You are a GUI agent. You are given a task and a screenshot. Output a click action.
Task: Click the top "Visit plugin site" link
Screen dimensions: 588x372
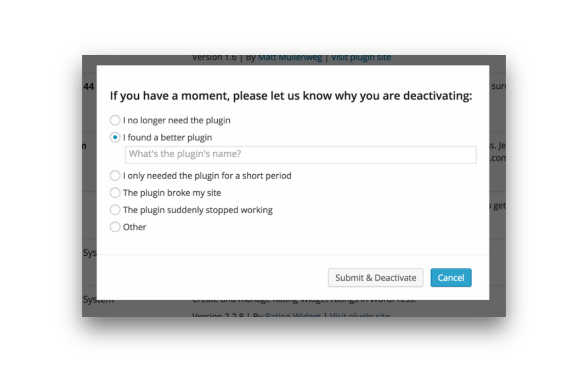pos(361,58)
